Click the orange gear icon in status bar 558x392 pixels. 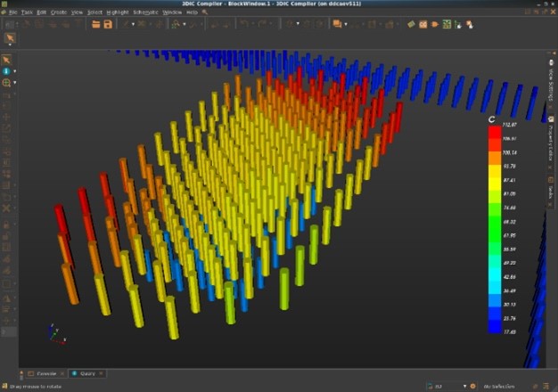pyautogui.click(x=473, y=387)
